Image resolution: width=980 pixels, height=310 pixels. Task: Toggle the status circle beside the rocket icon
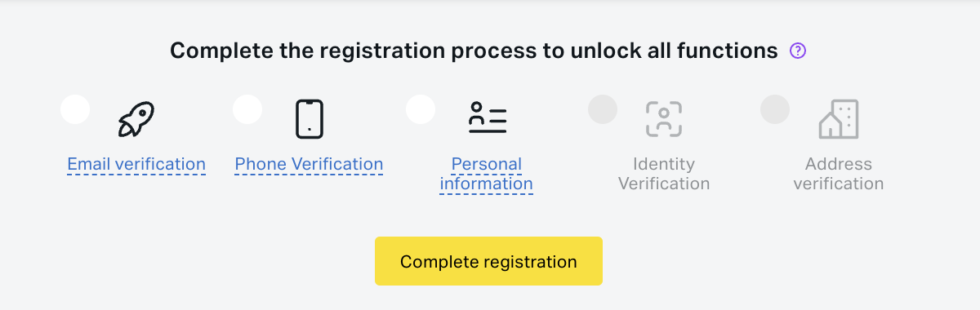pos(75,109)
